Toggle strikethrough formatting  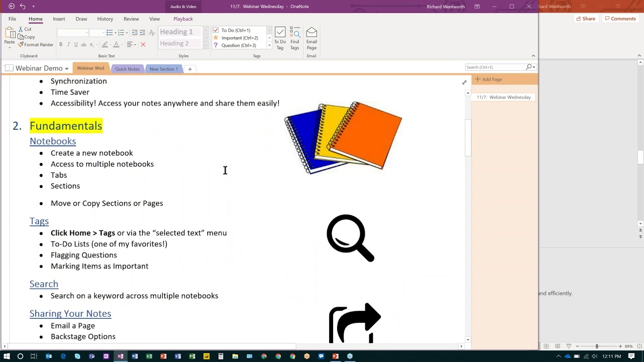click(84, 45)
